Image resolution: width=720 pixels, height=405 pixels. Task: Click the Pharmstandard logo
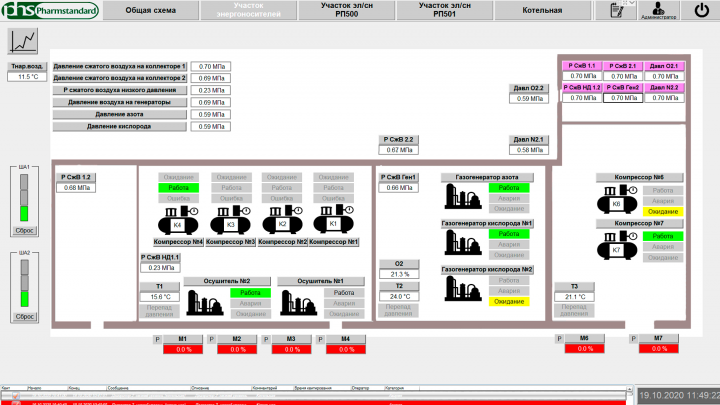[50, 10]
